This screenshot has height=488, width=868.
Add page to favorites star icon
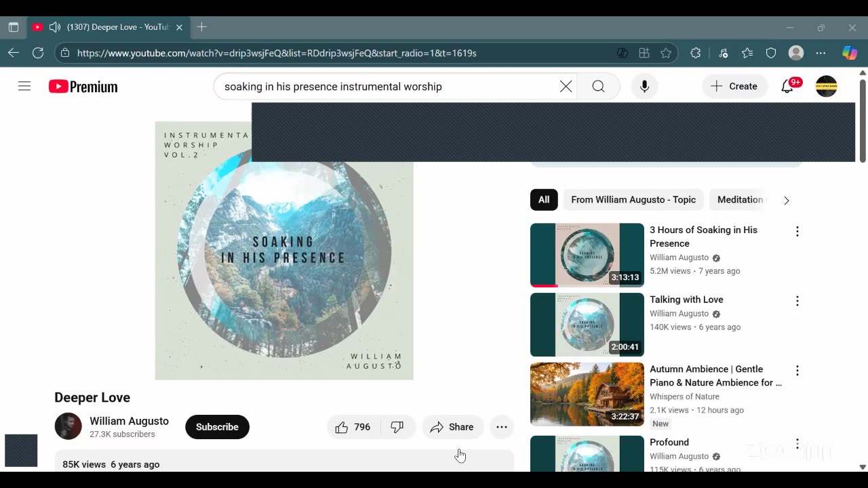pyautogui.click(x=666, y=53)
